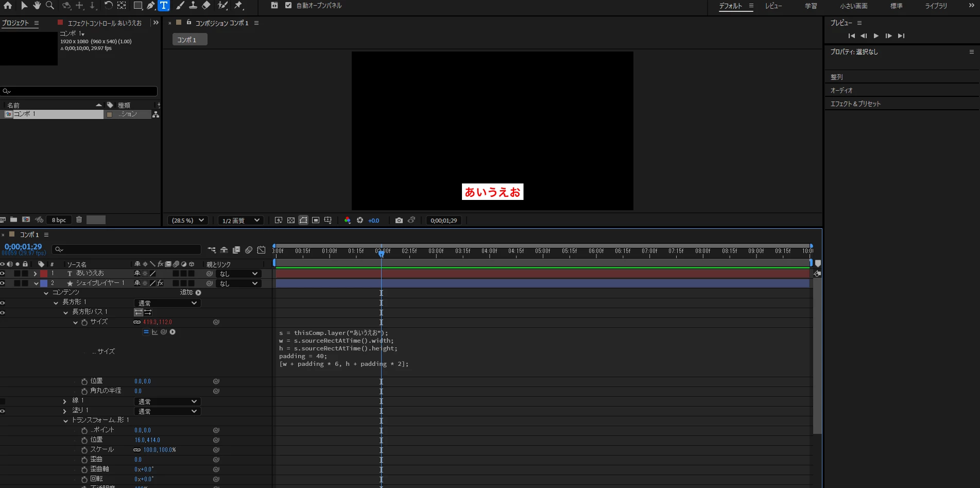Select the Zoom magnifier tool

coord(50,5)
